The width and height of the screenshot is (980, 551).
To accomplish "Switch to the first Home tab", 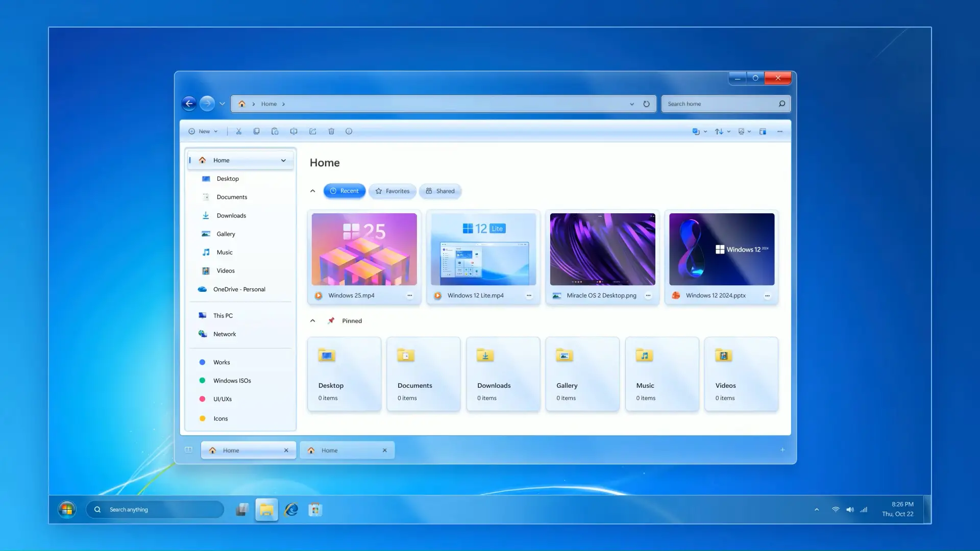I will click(249, 450).
